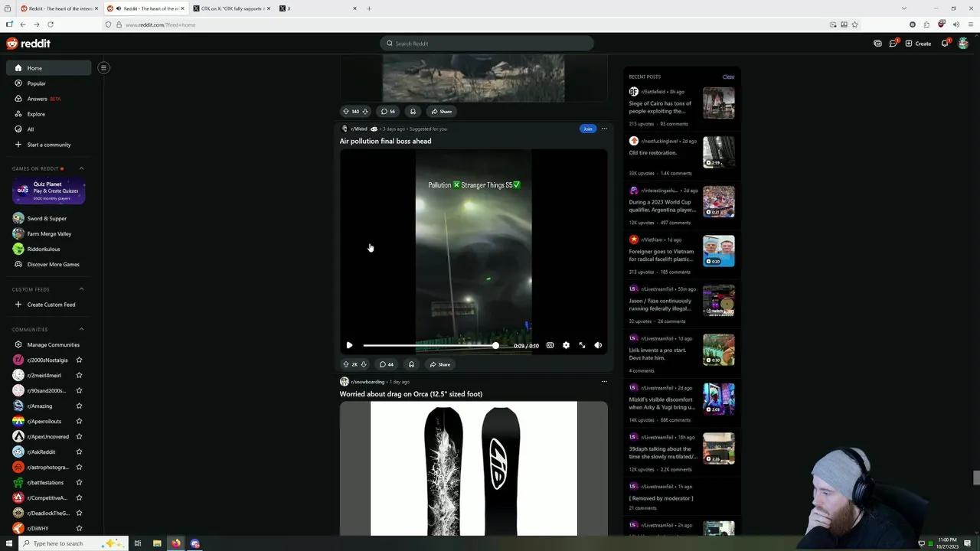This screenshot has width=980, height=551.
Task: Open Manage Communities
Action: tap(49, 344)
